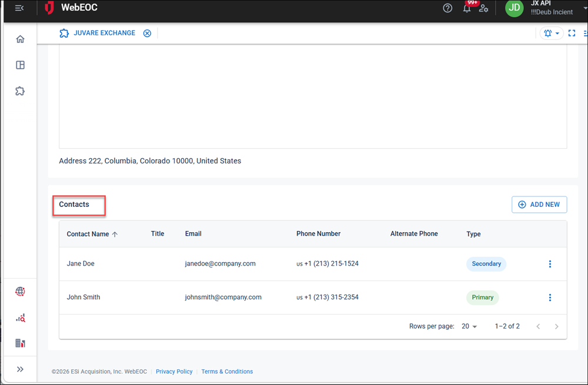
Task: Open the chart search analytics icon
Action: [20, 318]
